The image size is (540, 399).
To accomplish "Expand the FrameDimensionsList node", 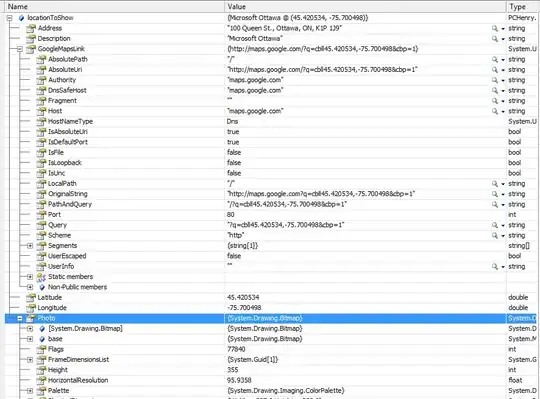I will 30,360.
